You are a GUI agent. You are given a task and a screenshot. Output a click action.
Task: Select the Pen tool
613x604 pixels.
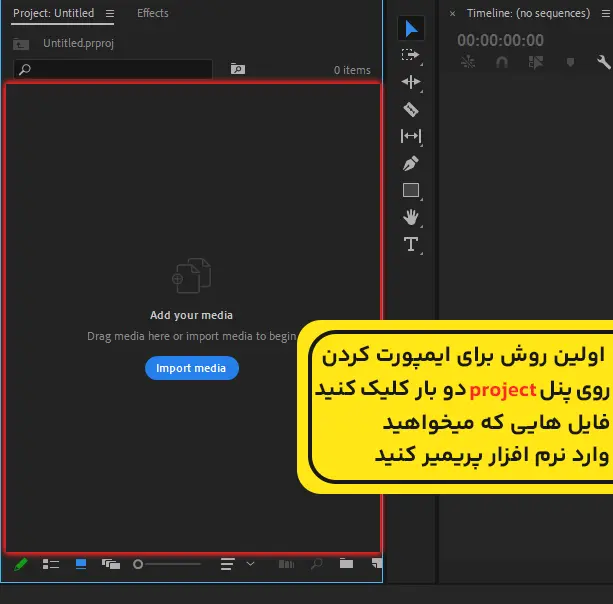[411, 163]
